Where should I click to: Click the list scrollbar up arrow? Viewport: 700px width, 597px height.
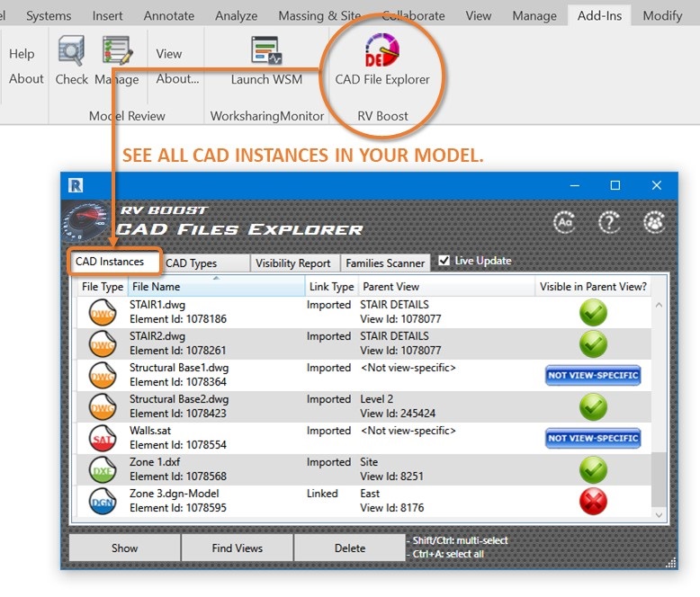[x=659, y=305]
